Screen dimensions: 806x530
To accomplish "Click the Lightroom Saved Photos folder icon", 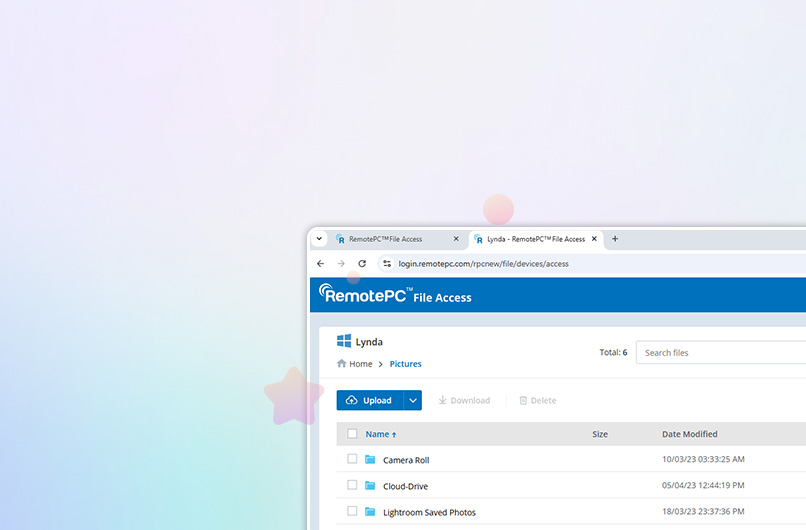I will [370, 511].
